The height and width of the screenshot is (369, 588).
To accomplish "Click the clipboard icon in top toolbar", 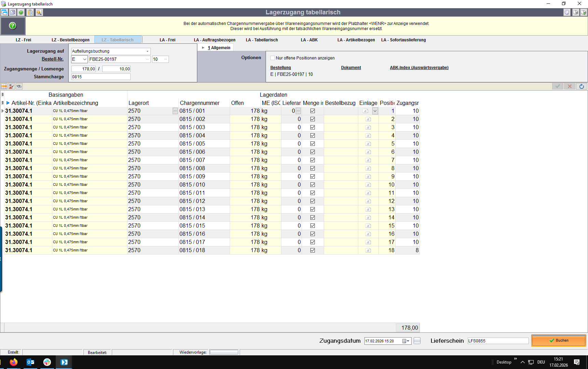I will pyautogui.click(x=30, y=12).
